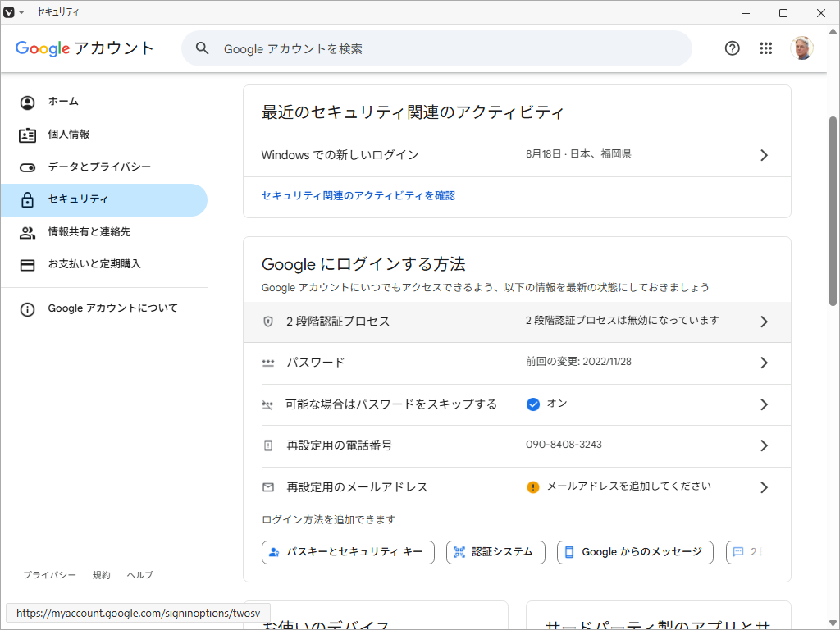Expand the Windows での新しいログイン row arrow
The image size is (840, 630).
click(x=764, y=155)
